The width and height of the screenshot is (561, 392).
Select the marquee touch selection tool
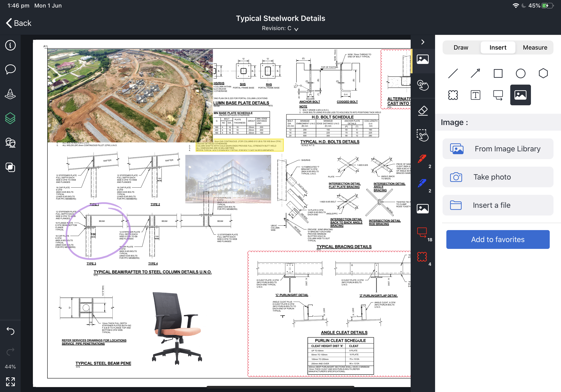pos(423,135)
